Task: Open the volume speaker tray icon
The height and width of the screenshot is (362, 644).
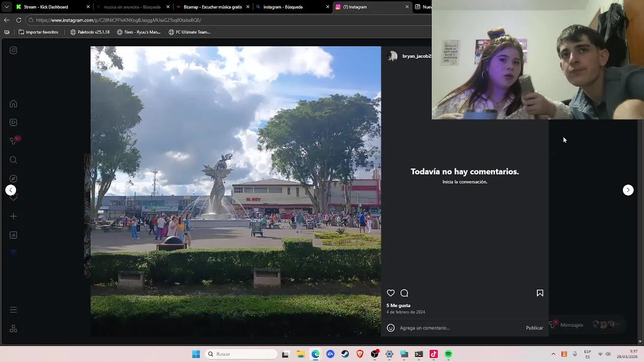Action: pyautogui.click(x=608, y=354)
